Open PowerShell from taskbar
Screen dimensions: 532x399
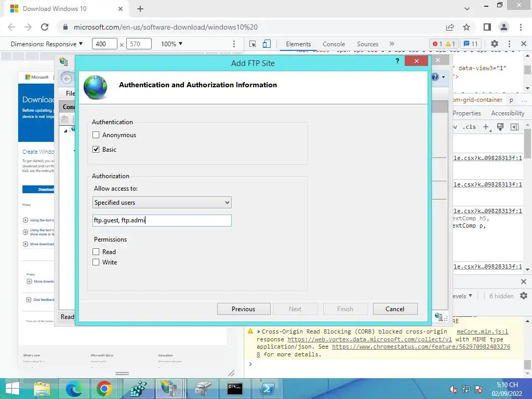click(267, 389)
